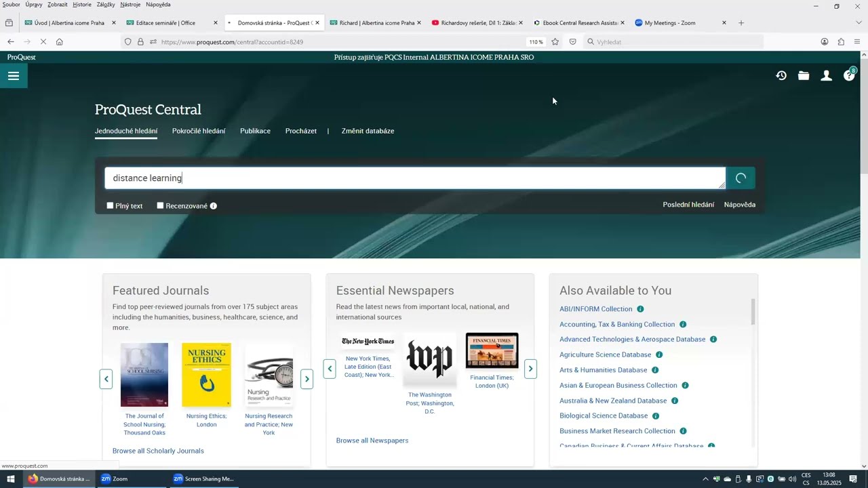Open Windows notification center icon
868x488 pixels.
(x=853, y=479)
